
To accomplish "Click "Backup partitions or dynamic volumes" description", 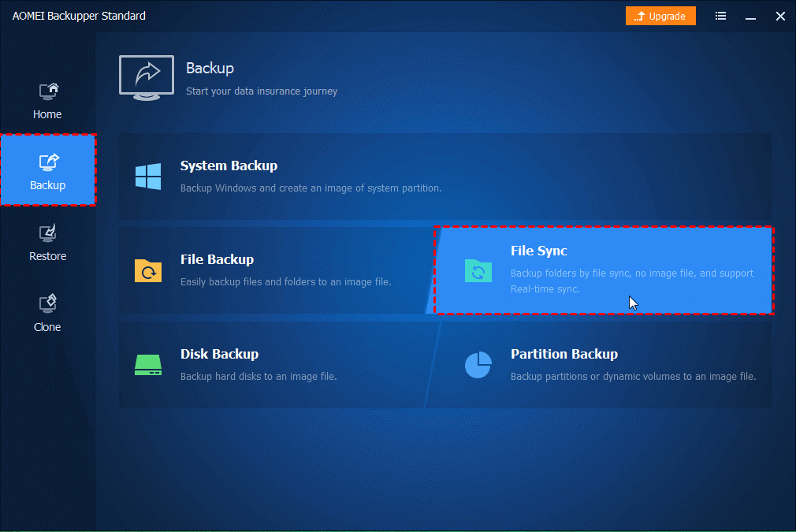I will (633, 376).
